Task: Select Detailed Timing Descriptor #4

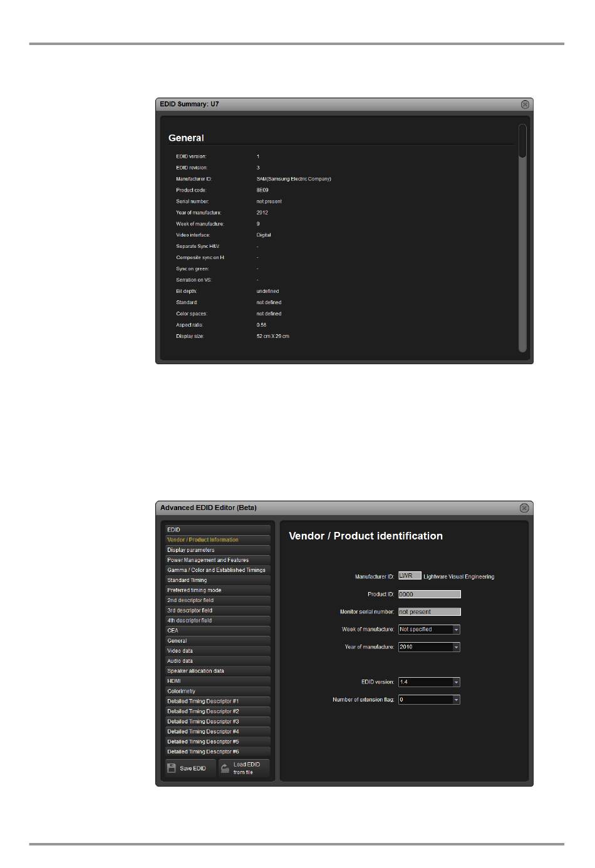Action: click(x=218, y=732)
